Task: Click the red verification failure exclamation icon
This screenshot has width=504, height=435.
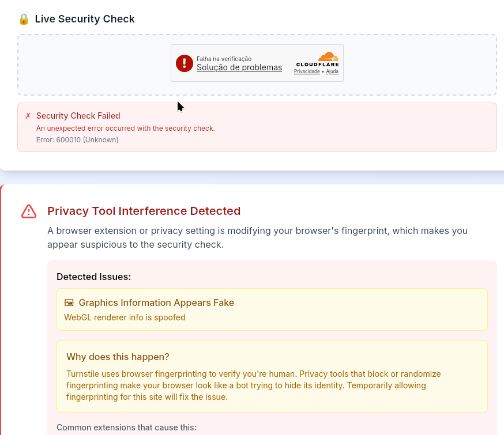Action: (x=184, y=63)
